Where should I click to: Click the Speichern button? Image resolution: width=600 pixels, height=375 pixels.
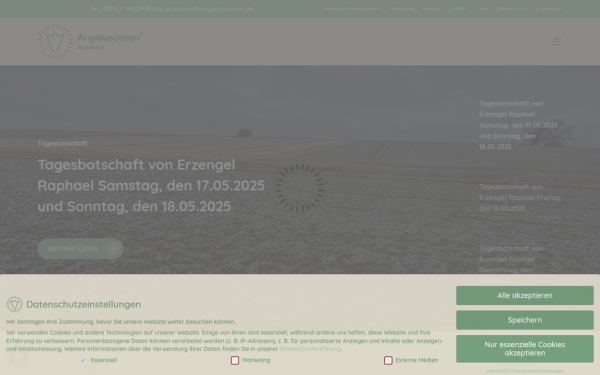tap(525, 320)
